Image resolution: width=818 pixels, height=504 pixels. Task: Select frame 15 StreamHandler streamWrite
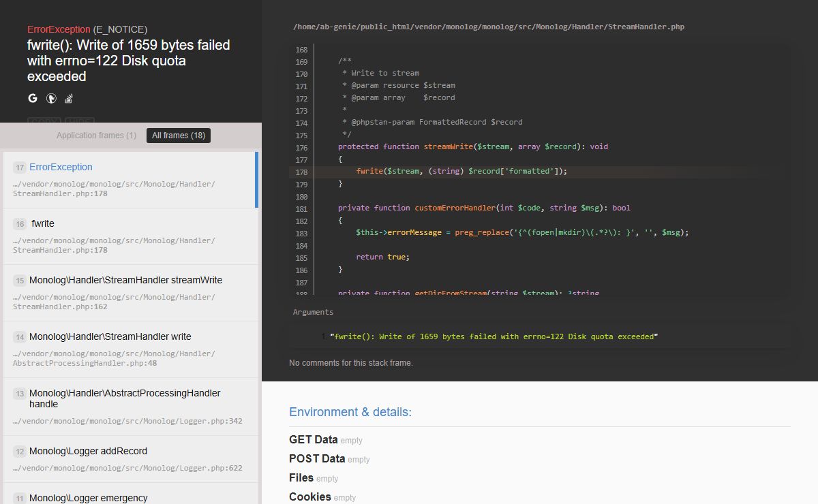pyautogui.click(x=131, y=293)
